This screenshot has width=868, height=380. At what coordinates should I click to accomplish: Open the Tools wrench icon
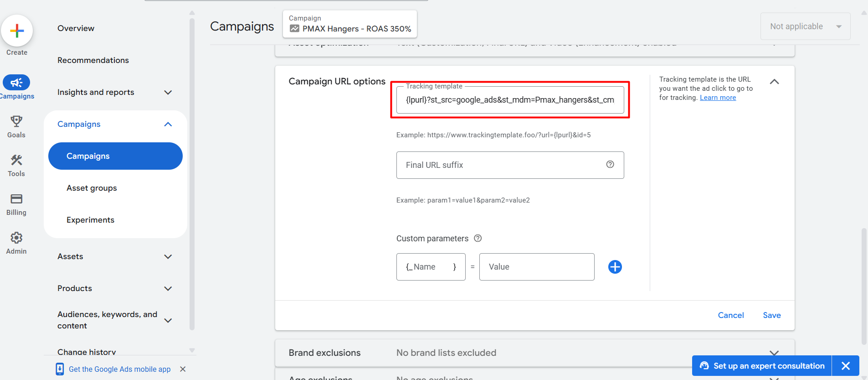point(16,160)
